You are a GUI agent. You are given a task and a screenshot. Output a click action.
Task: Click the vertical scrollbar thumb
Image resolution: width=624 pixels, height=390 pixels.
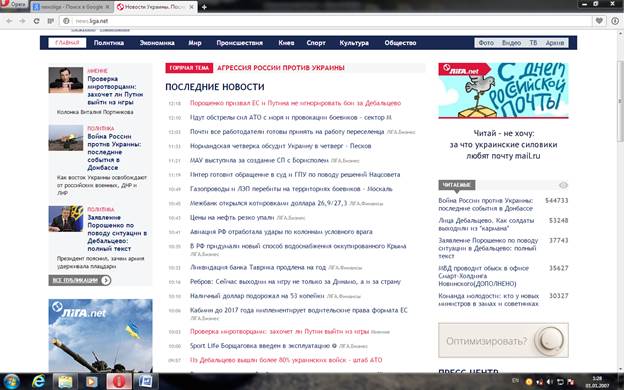click(x=620, y=101)
